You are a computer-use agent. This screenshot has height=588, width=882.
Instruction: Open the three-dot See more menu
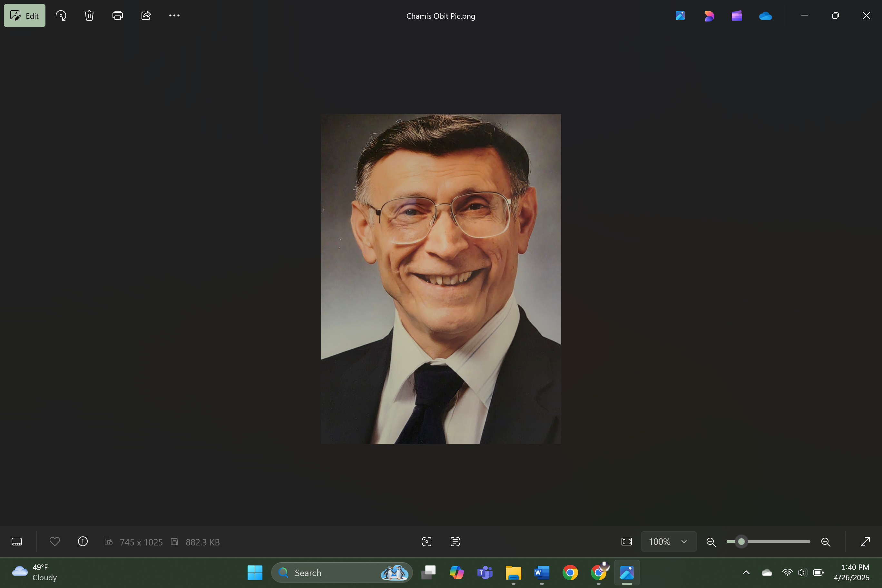click(x=174, y=16)
